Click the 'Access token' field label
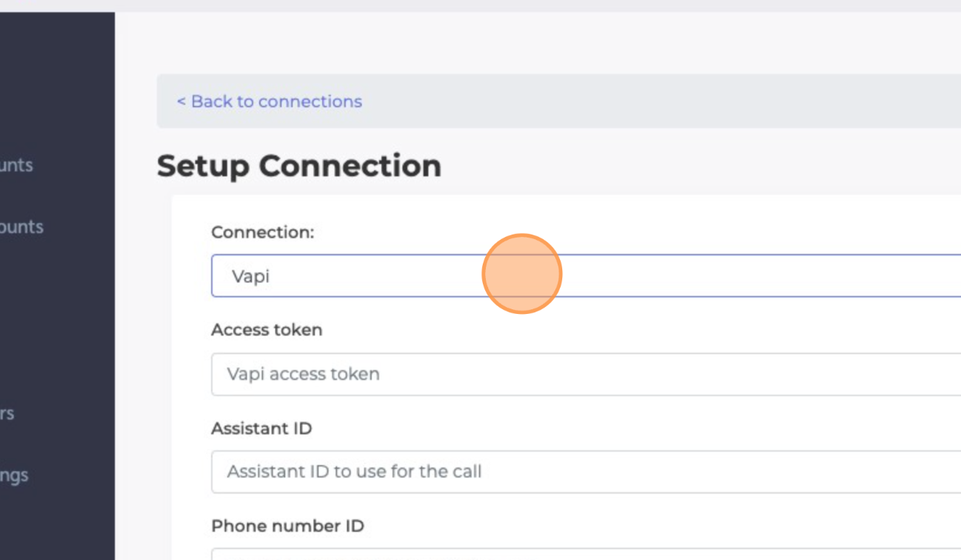961x560 pixels. (266, 330)
